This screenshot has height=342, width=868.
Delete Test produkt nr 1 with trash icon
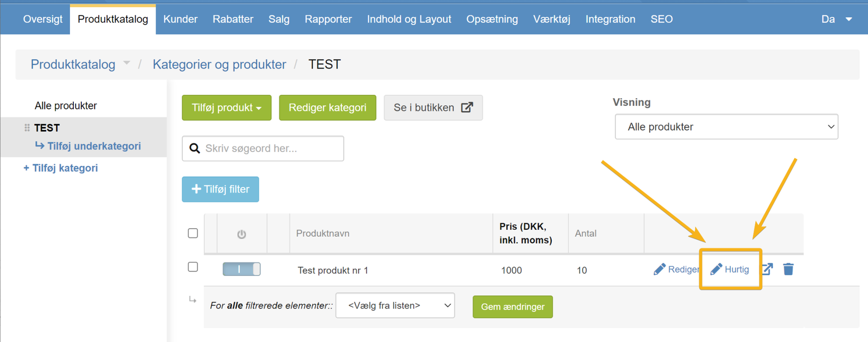[788, 269]
